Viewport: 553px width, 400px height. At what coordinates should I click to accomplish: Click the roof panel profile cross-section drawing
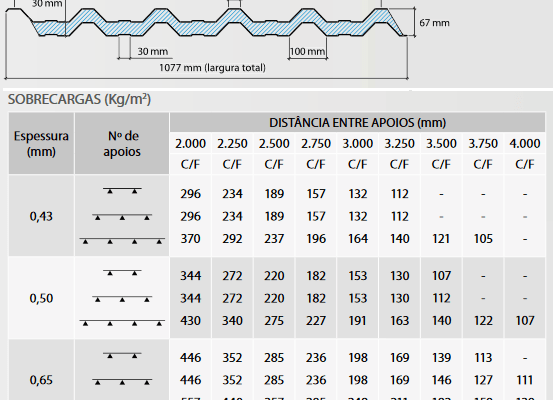pos(206,22)
